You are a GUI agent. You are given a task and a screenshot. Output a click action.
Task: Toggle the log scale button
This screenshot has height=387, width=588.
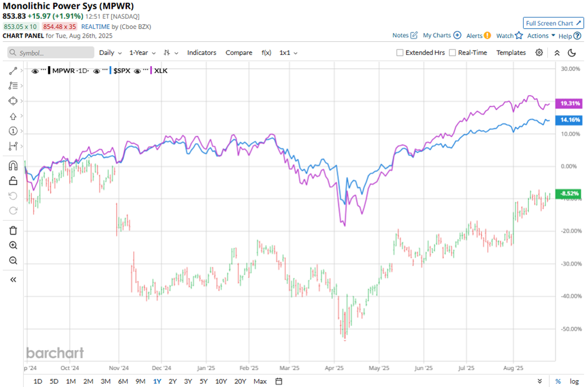tap(574, 381)
